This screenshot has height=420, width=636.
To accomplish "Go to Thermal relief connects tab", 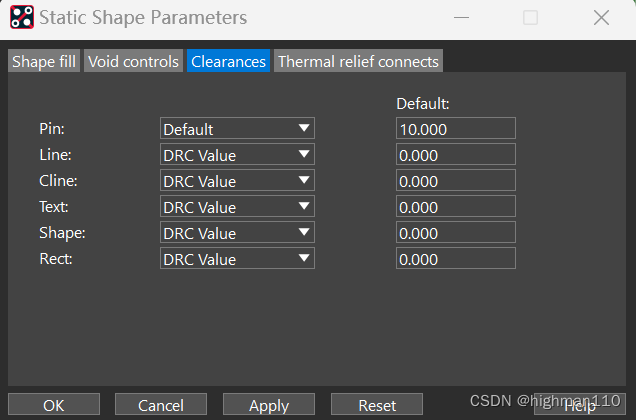I will click(x=358, y=62).
